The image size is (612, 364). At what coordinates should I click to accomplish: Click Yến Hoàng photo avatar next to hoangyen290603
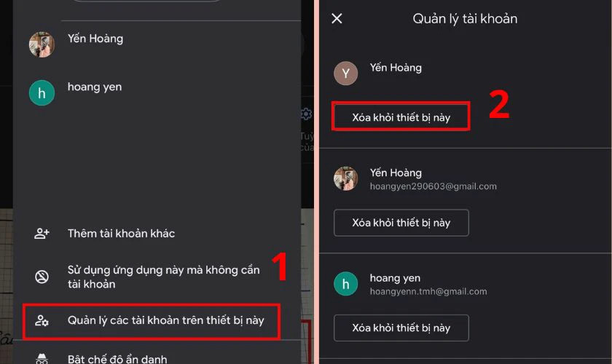(346, 178)
